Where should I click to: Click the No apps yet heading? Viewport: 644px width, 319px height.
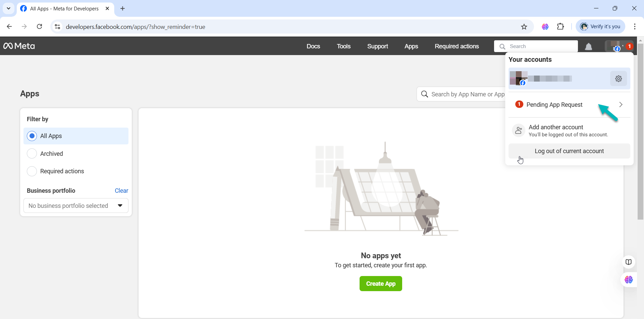tap(381, 256)
